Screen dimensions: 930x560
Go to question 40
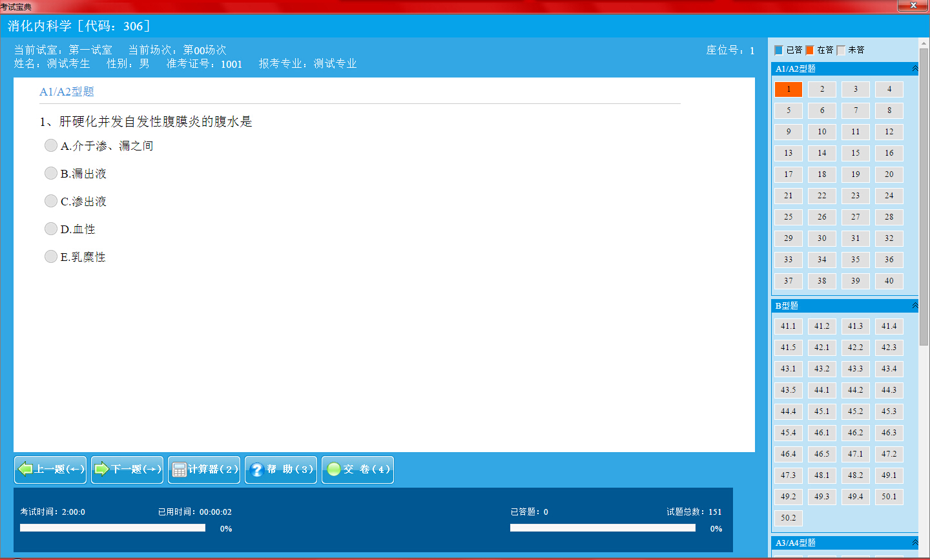889,281
